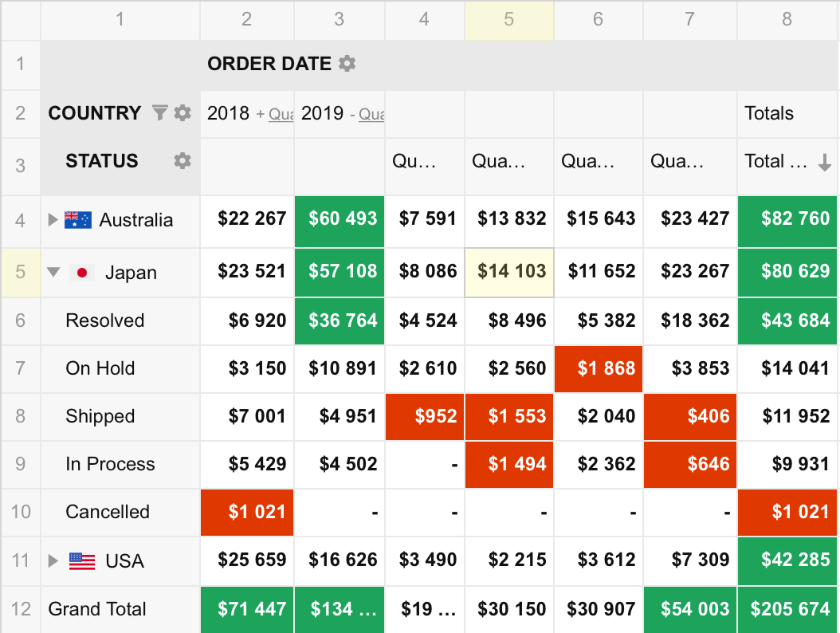The height and width of the screenshot is (633, 840).
Task: Click the sort arrow in the Totals column
Action: 825,161
